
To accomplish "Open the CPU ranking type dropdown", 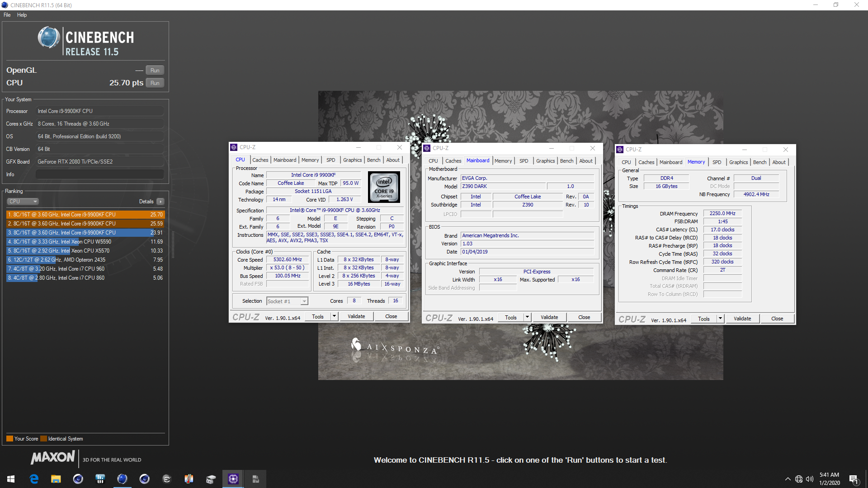I will click(23, 202).
